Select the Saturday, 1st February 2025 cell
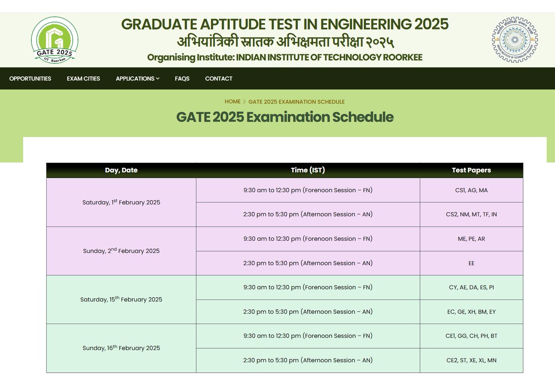 (121, 202)
